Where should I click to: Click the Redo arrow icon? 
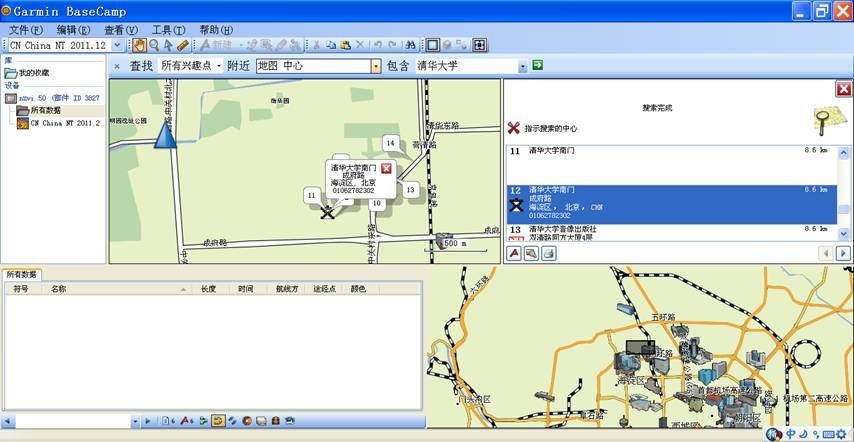pos(392,45)
